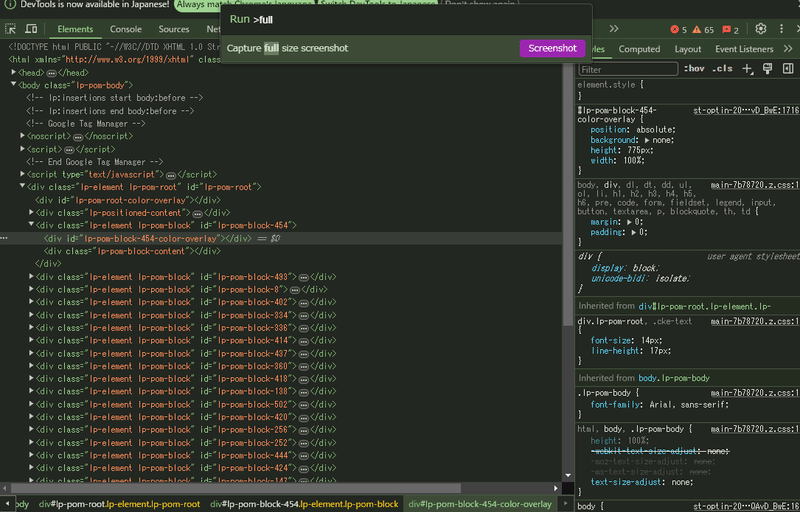Switch to the Console tab
This screenshot has height=512, width=800.
click(x=126, y=29)
